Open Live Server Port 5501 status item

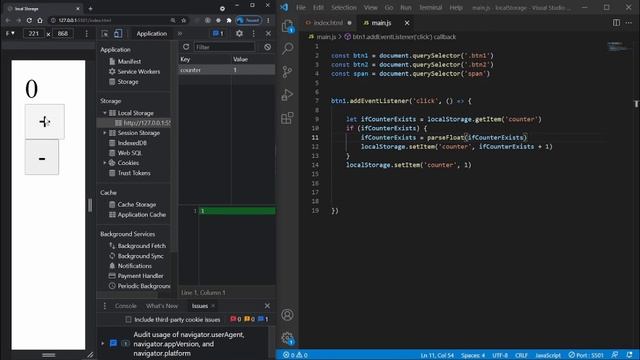click(586, 355)
